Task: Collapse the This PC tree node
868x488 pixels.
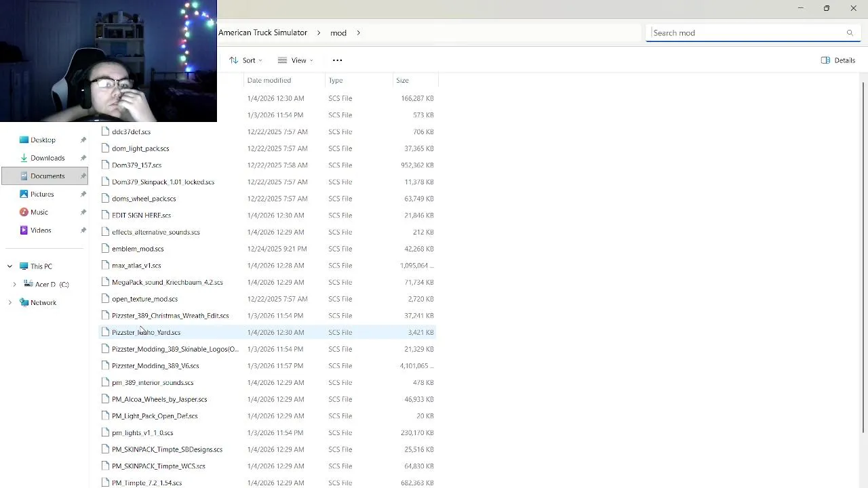Action: pyautogui.click(x=9, y=266)
